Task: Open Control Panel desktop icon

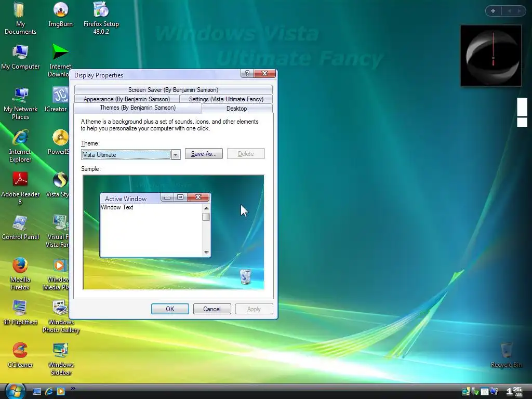Action: (20, 228)
